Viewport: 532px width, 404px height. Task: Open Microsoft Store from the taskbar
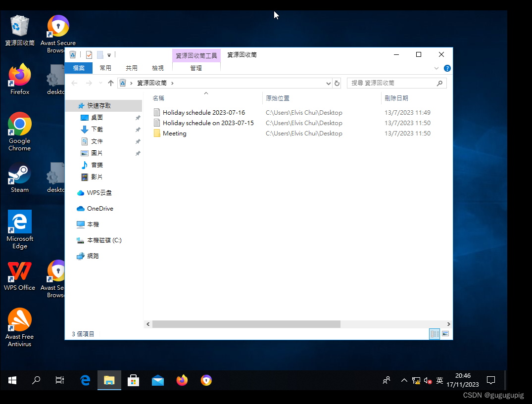click(x=133, y=380)
